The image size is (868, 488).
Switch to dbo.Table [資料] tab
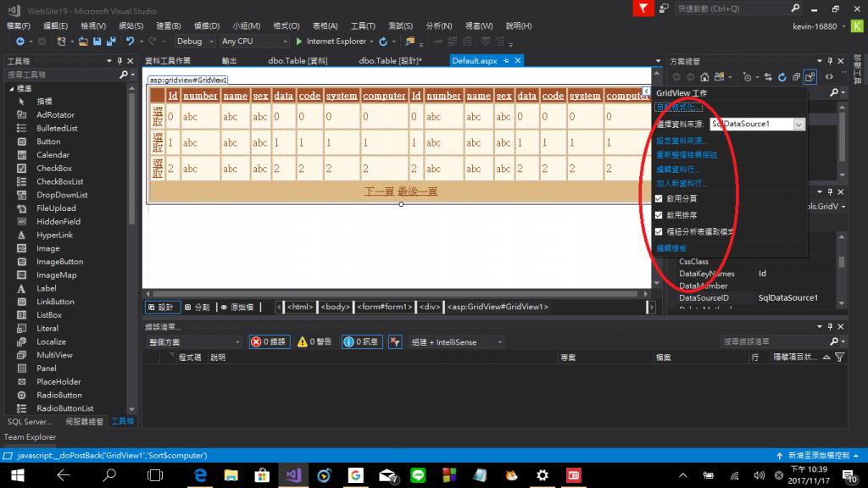click(298, 61)
